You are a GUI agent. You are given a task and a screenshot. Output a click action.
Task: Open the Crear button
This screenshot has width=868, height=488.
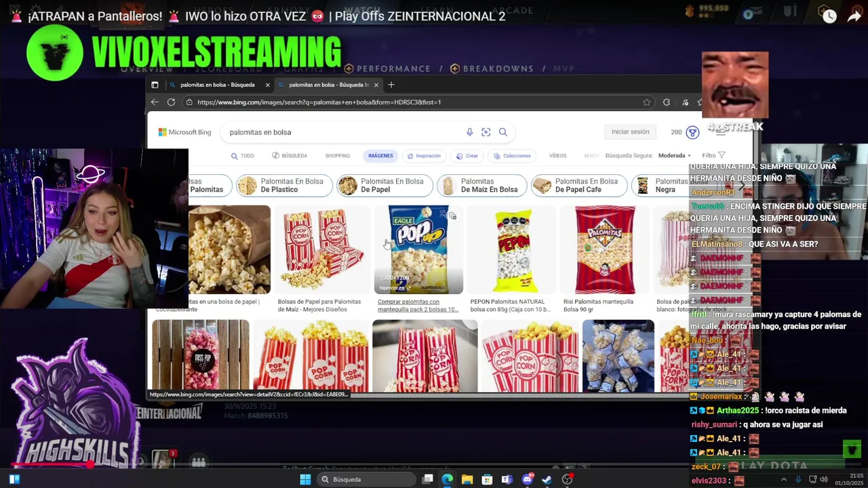(467, 156)
